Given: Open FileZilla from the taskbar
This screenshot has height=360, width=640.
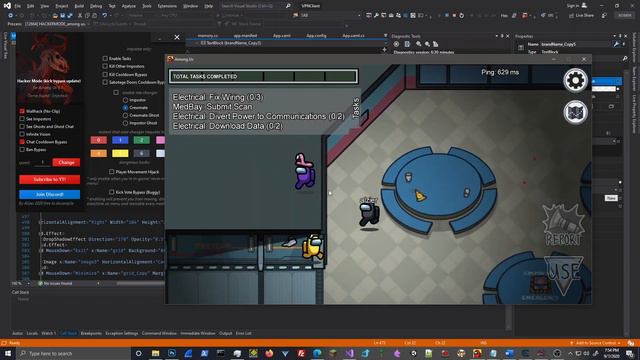Looking at the screenshot, I should [301, 353].
